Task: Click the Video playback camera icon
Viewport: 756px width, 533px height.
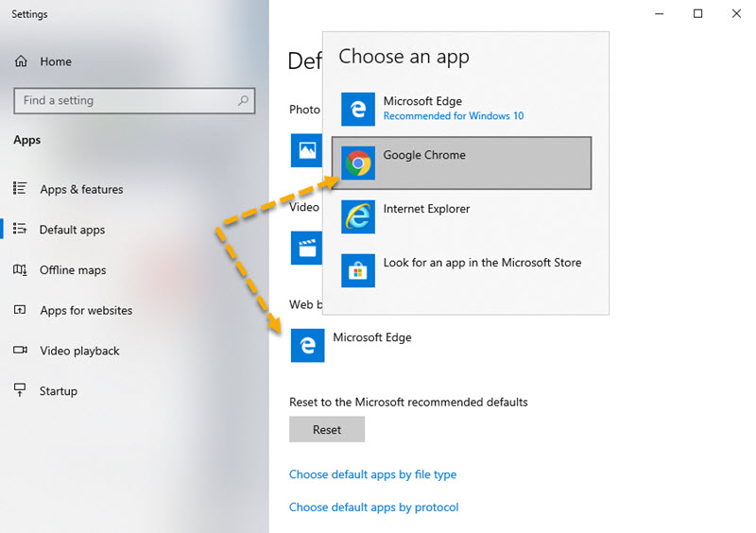Action: tap(20, 351)
